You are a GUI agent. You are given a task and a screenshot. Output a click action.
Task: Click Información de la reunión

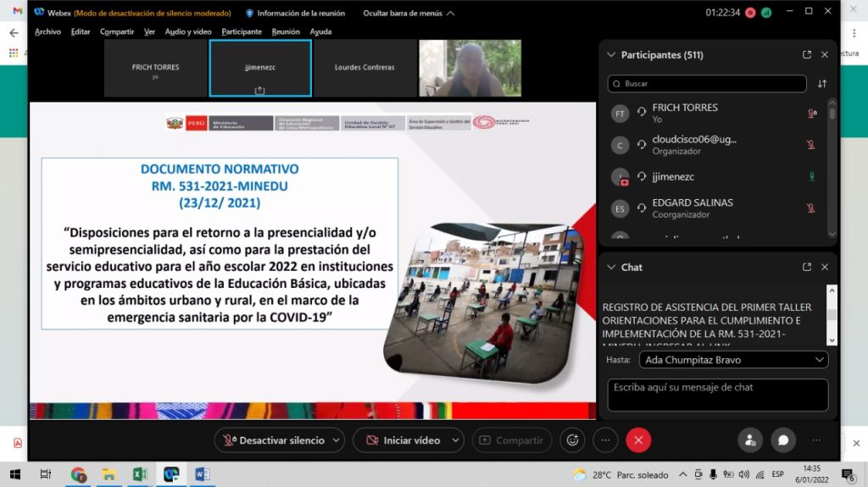point(295,13)
